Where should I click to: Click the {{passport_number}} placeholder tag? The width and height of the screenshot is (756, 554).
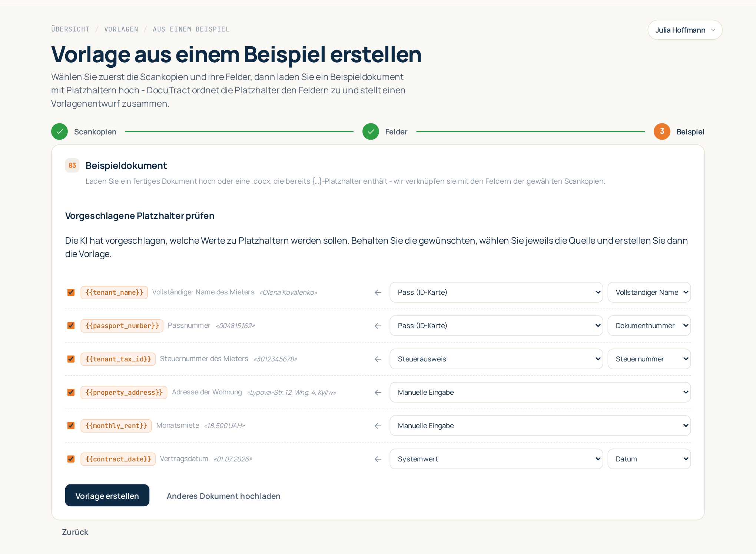tap(122, 326)
